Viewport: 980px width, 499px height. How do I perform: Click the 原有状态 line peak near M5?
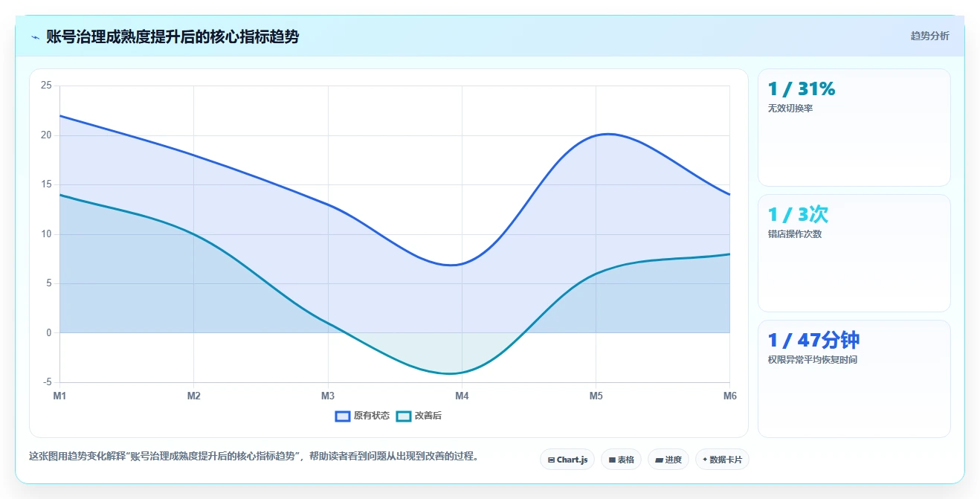(608, 134)
